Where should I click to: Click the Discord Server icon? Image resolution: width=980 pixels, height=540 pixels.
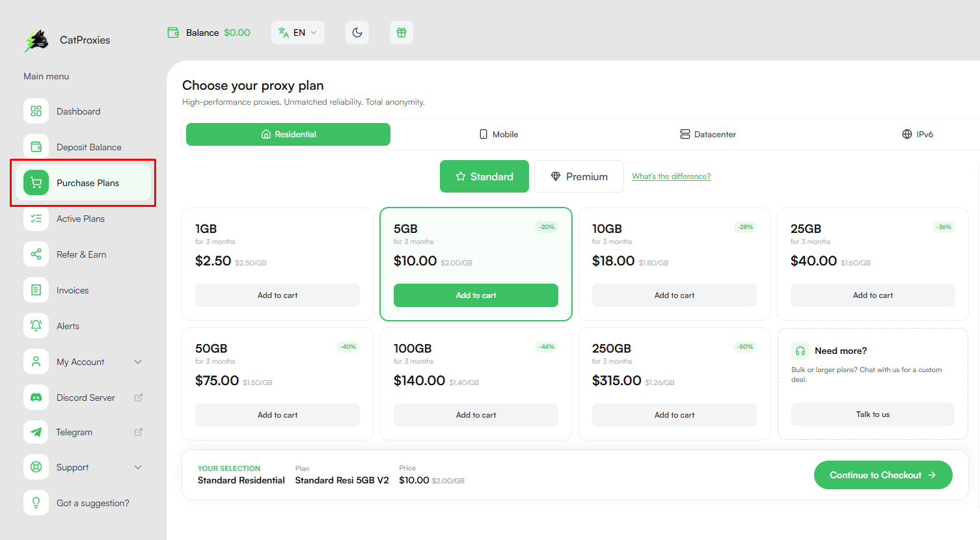pyautogui.click(x=36, y=398)
